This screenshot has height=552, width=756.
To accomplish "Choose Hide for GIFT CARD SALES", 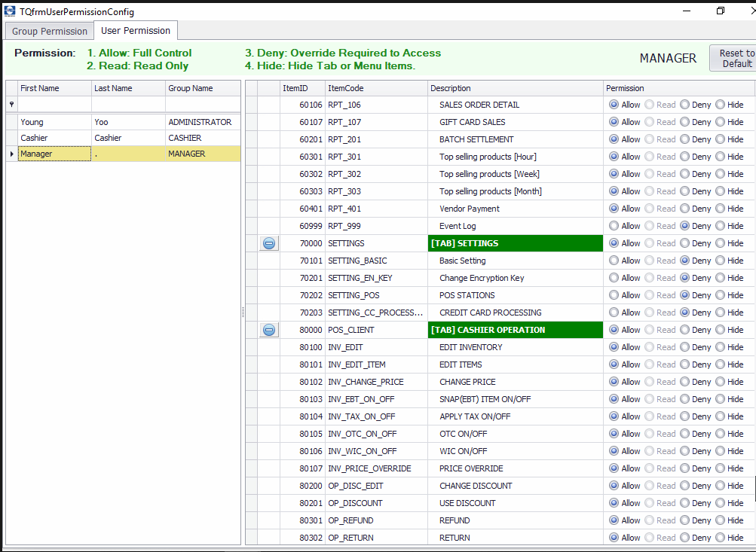I will (720, 122).
